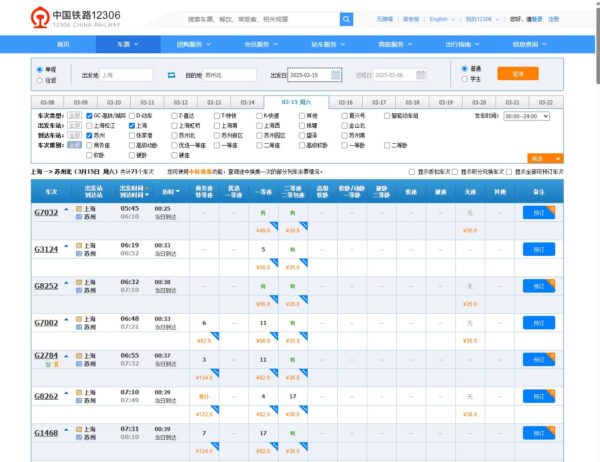Click the orange 查询 search button

tap(517, 74)
